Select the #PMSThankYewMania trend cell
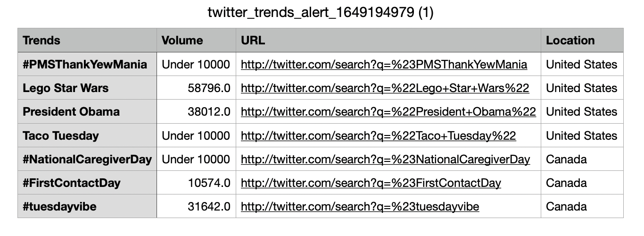The width and height of the screenshot is (644, 236). tap(87, 64)
